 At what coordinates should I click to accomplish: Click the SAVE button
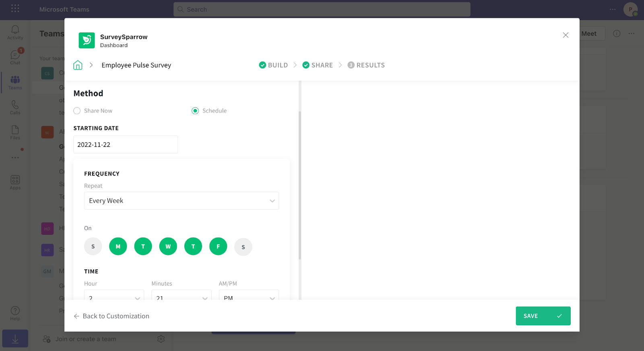tap(543, 316)
